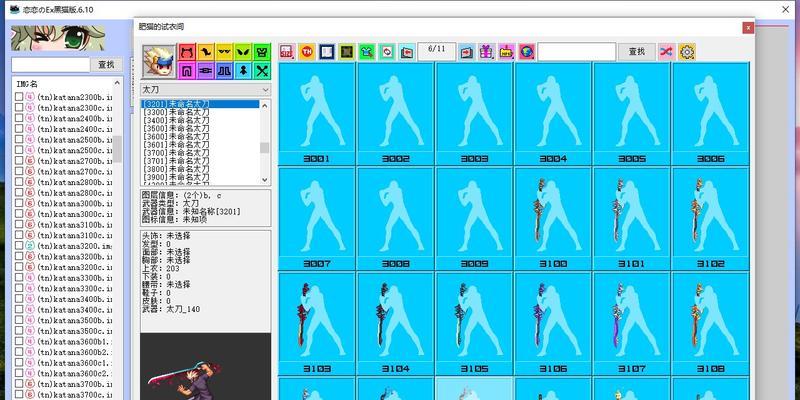
Task: Choose the cyan body-figure category icon
Action: 243,71
